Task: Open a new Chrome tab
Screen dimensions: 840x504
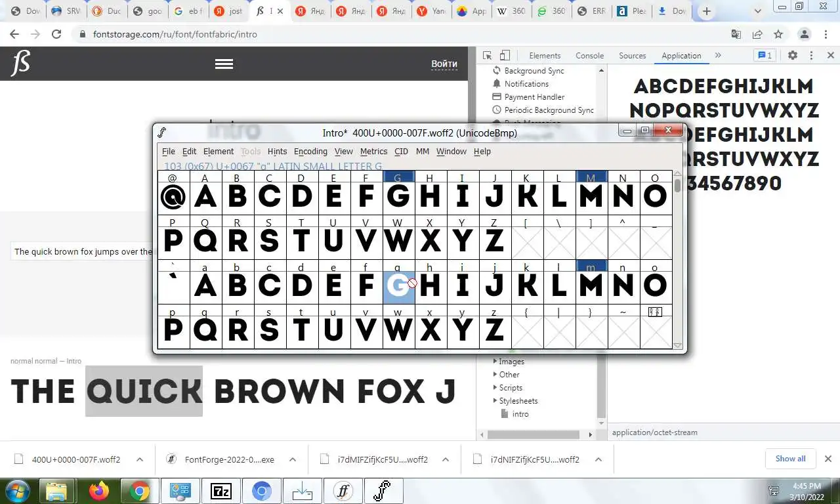Action: [706, 11]
